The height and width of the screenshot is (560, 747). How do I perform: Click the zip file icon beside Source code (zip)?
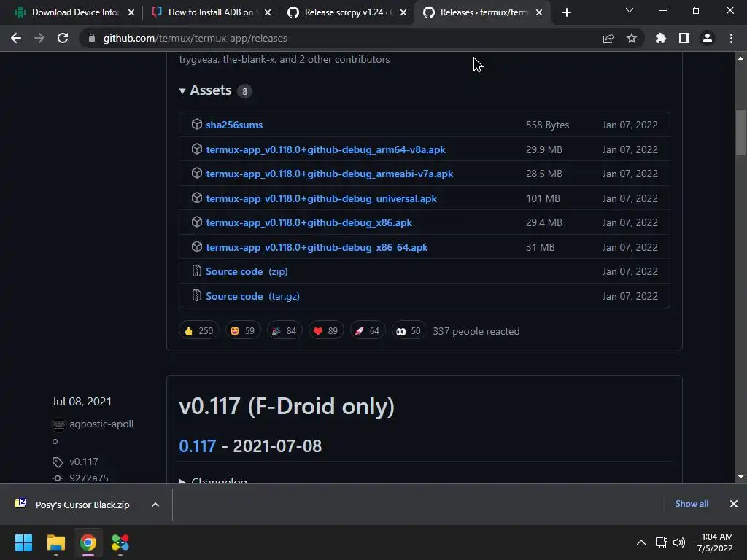point(196,271)
